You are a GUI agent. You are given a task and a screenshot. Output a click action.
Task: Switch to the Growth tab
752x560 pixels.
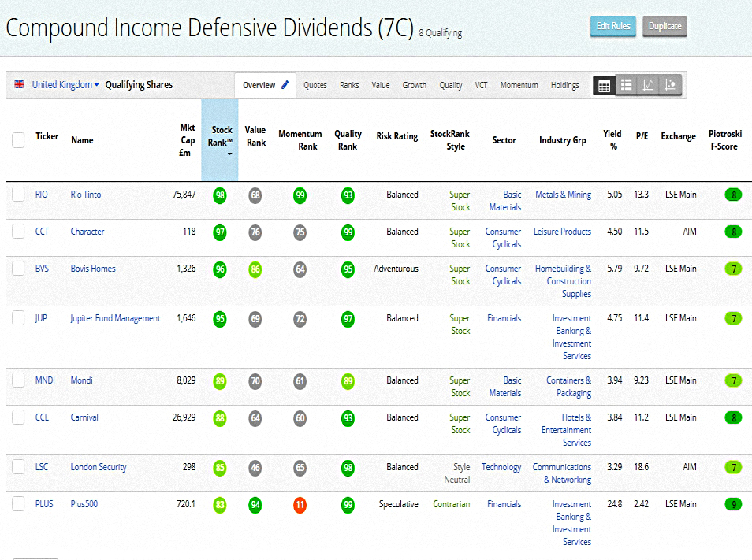[x=415, y=85]
